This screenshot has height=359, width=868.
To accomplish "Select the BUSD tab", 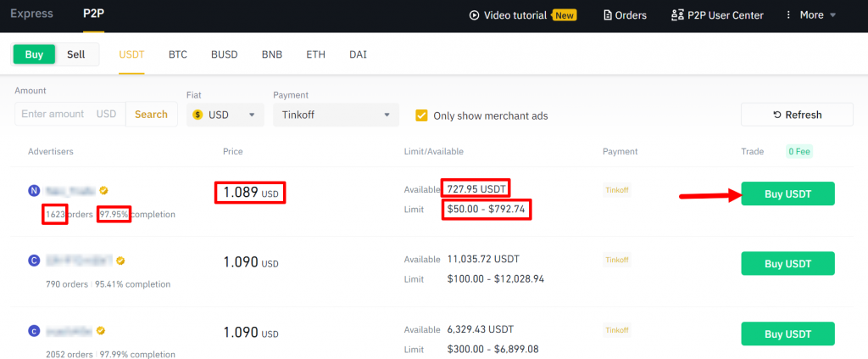I will (224, 54).
